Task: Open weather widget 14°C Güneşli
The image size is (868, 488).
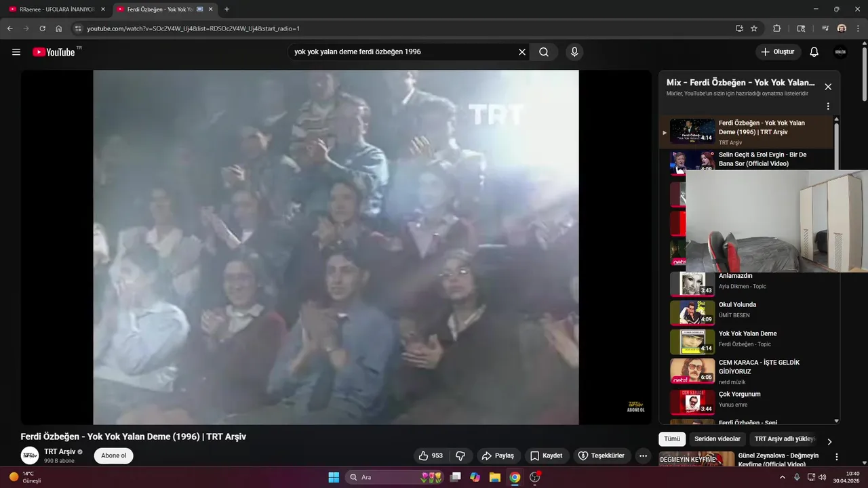Action: 26,477
